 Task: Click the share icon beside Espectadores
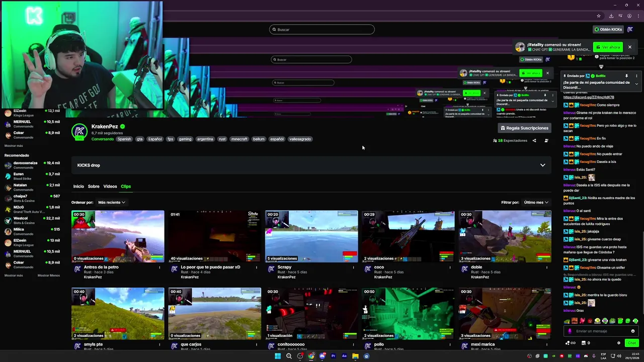tap(534, 141)
